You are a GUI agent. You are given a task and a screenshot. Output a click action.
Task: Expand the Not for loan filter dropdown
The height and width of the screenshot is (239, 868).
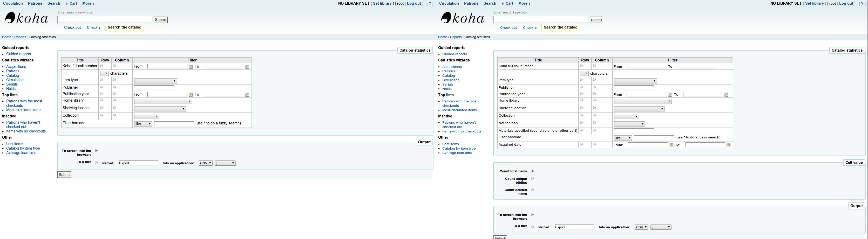click(629, 124)
